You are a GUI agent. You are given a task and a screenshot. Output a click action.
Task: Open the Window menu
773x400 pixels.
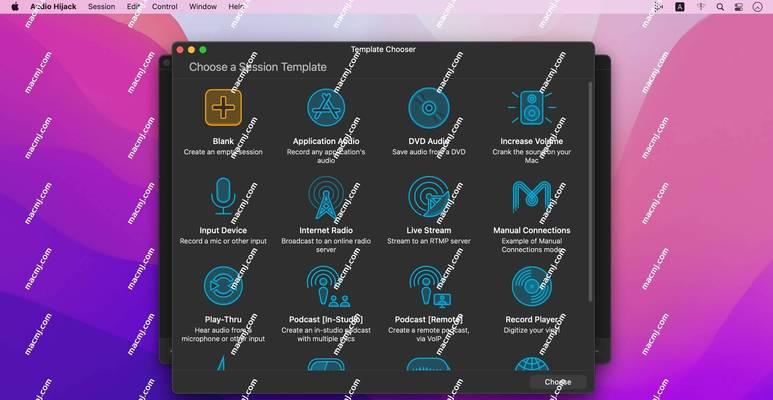point(203,6)
